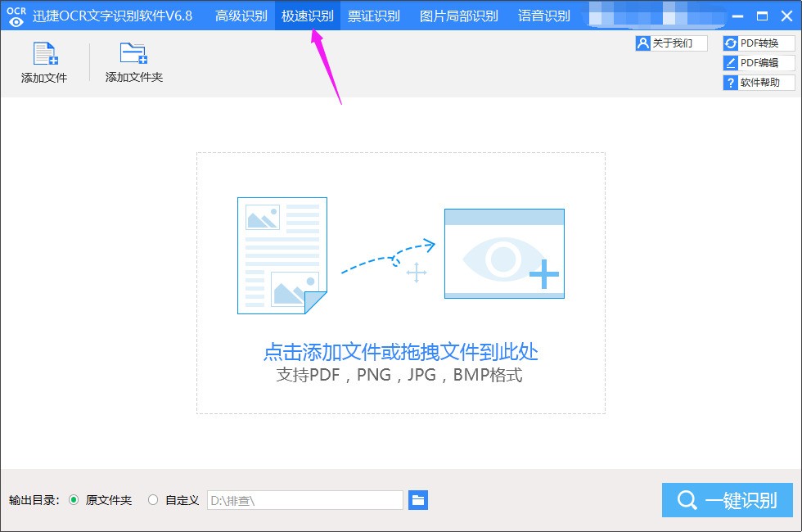Image resolution: width=802 pixels, height=532 pixels.
Task: Select the 自定义 radio button
Action: coord(152,500)
